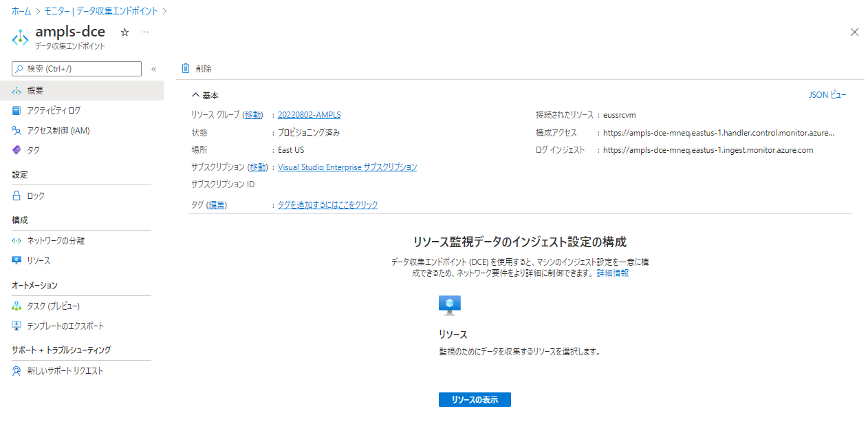868x422 pixels.
Task: Click the タグ purple tag icon
Action: pos(17,150)
